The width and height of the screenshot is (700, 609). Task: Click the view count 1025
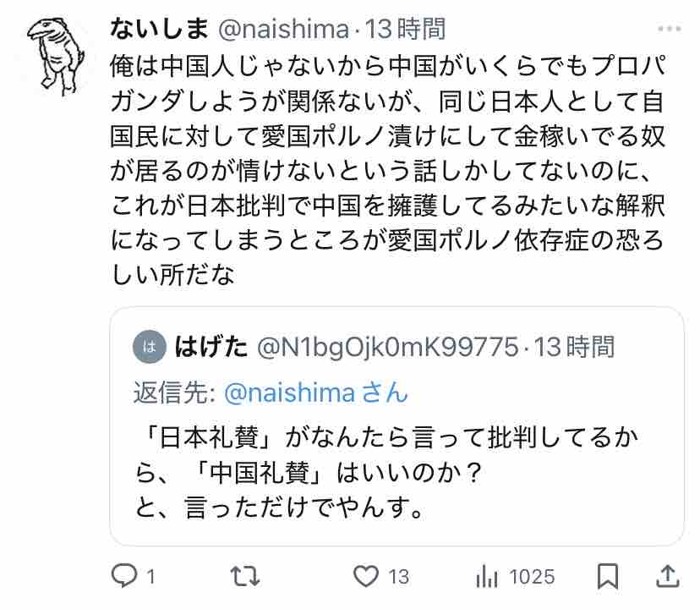[x=532, y=577]
